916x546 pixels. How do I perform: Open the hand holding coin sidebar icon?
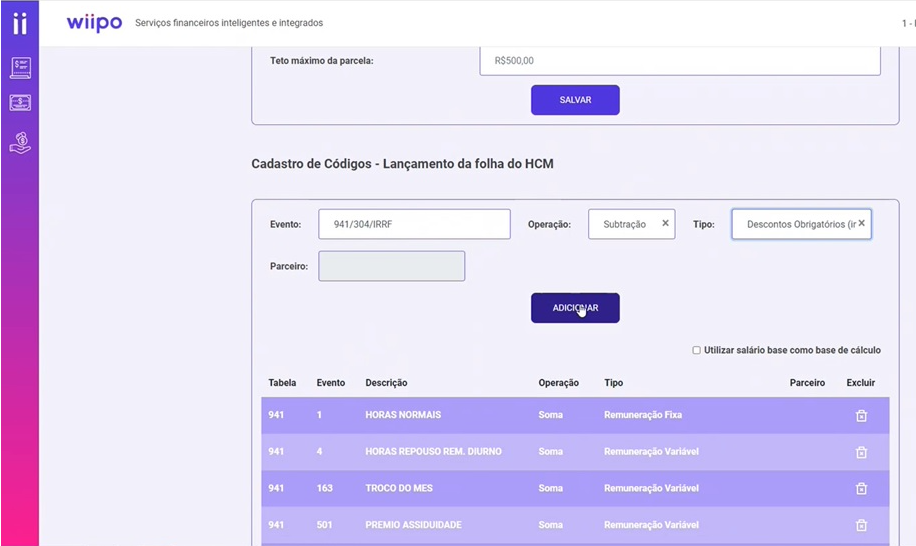[20, 142]
